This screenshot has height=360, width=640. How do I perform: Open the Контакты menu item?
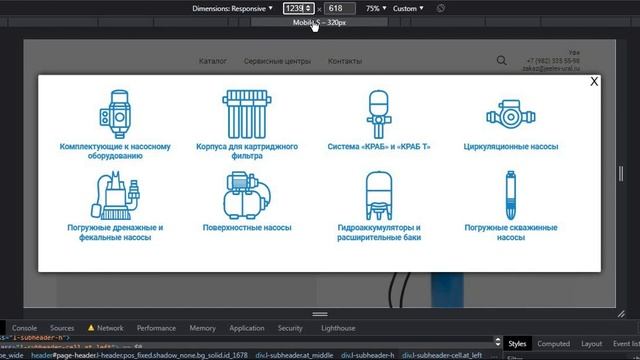click(x=345, y=61)
